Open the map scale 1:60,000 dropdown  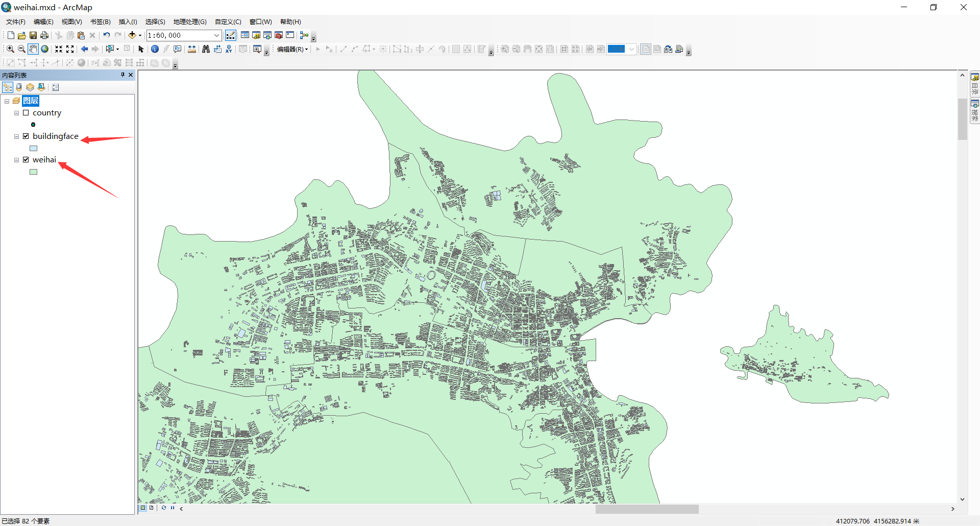(216, 35)
